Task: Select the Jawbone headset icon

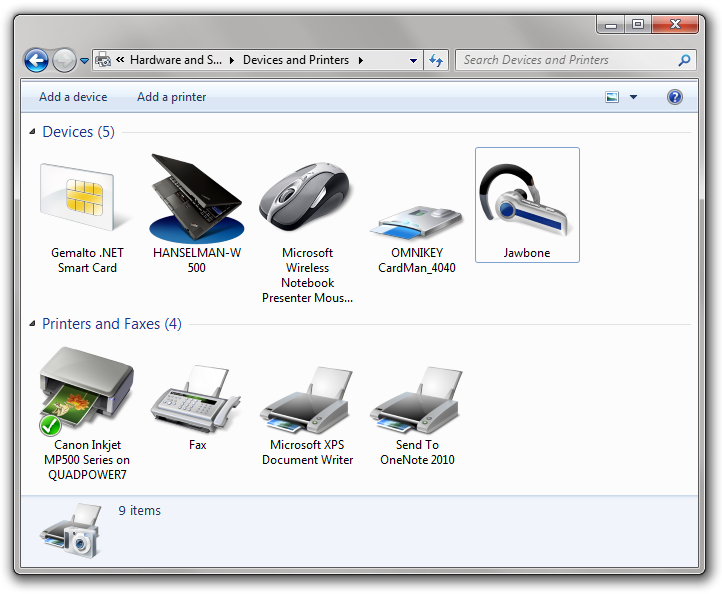Action: [525, 200]
